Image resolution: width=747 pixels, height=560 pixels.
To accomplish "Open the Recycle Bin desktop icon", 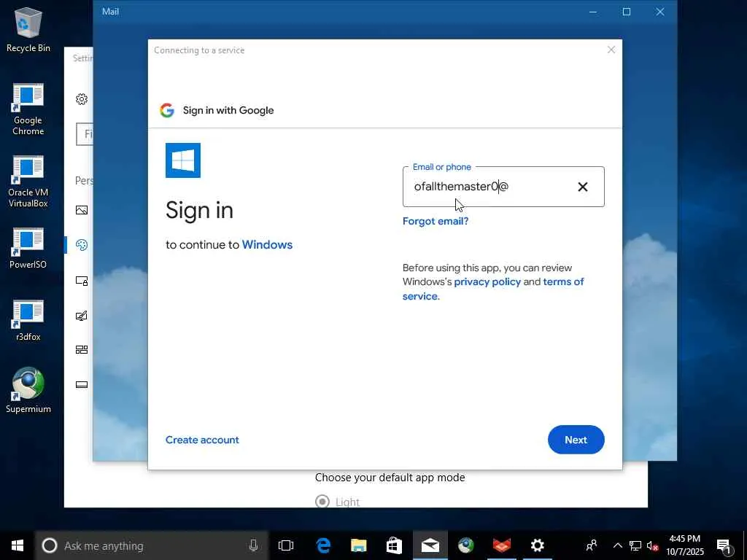I will pos(28,29).
